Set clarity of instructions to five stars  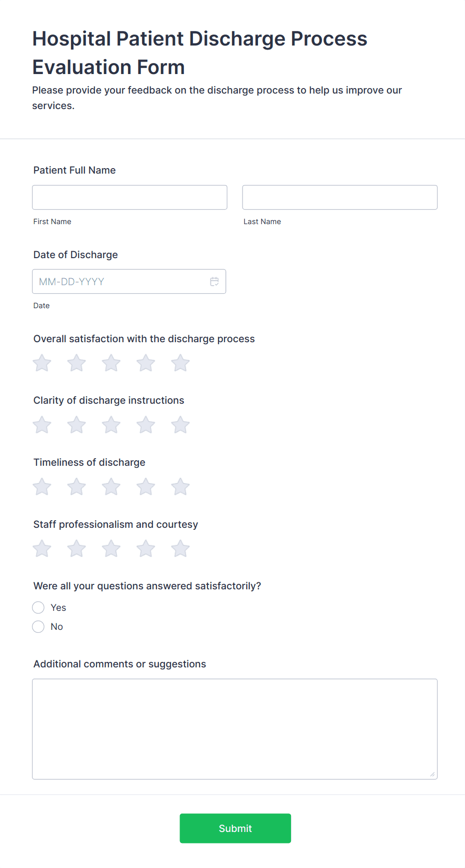pos(180,425)
